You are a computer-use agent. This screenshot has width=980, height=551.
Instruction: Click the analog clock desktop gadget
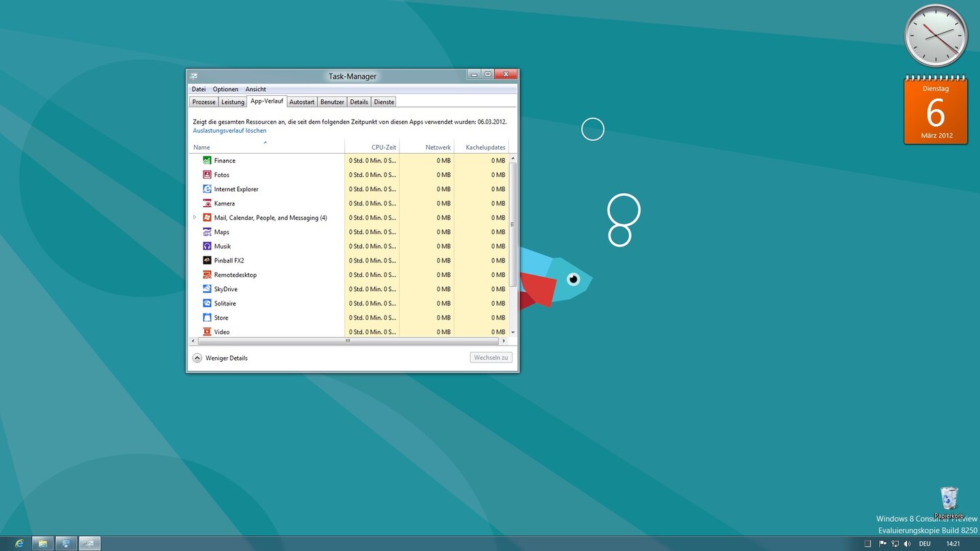(936, 36)
